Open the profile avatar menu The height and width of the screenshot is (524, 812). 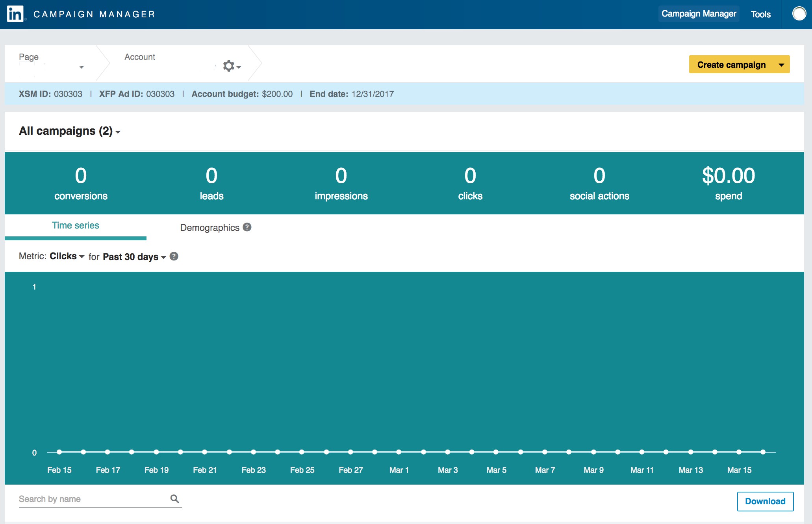pos(799,14)
